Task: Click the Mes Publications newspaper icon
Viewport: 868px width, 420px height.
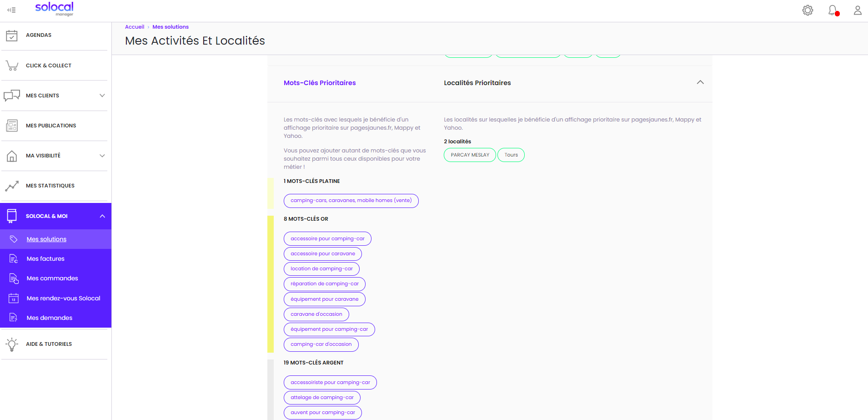Action: (x=12, y=126)
